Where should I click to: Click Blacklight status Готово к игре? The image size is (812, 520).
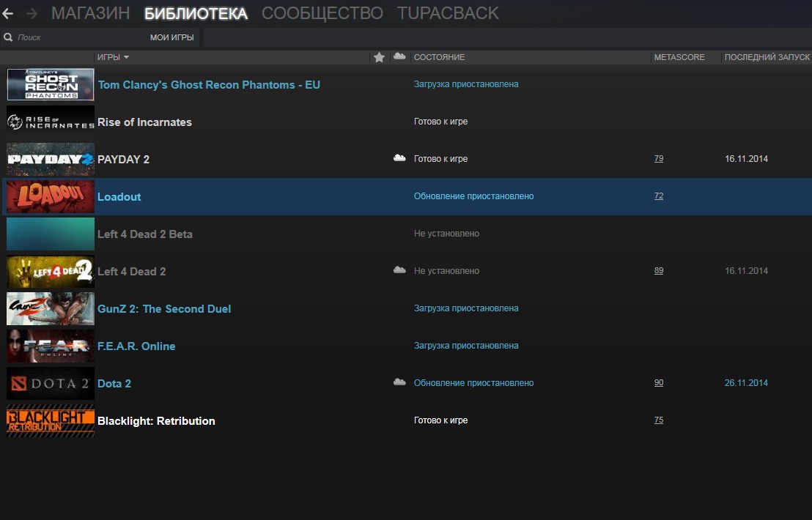pos(440,420)
